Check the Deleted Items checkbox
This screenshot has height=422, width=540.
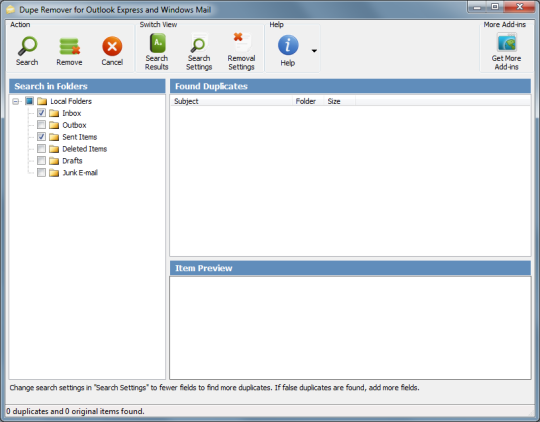(41, 148)
